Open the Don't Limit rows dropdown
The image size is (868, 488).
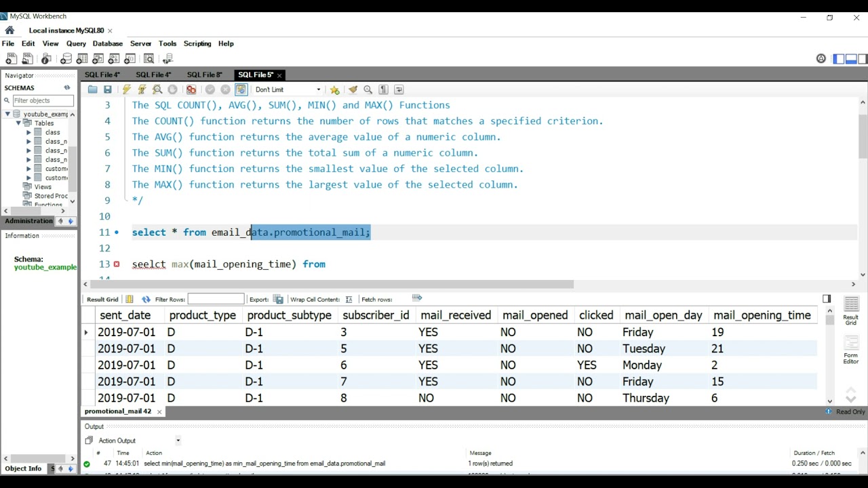(288, 89)
